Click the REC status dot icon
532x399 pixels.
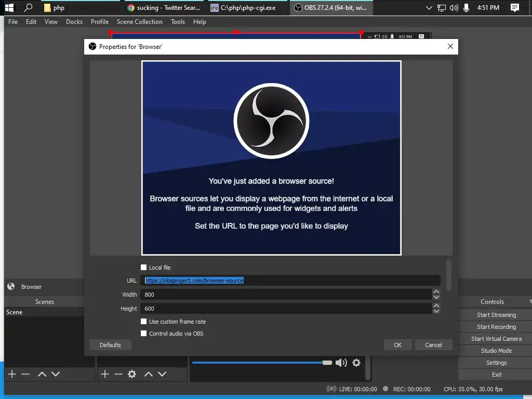click(385, 389)
